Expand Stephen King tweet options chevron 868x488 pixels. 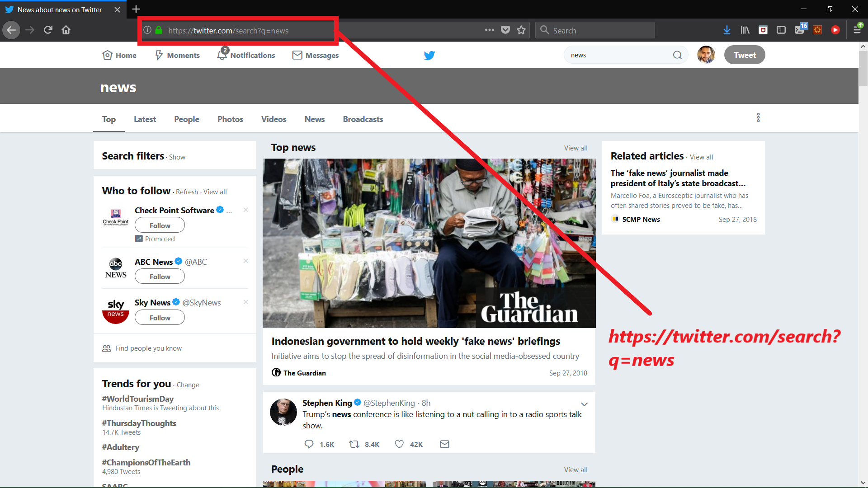(x=584, y=404)
